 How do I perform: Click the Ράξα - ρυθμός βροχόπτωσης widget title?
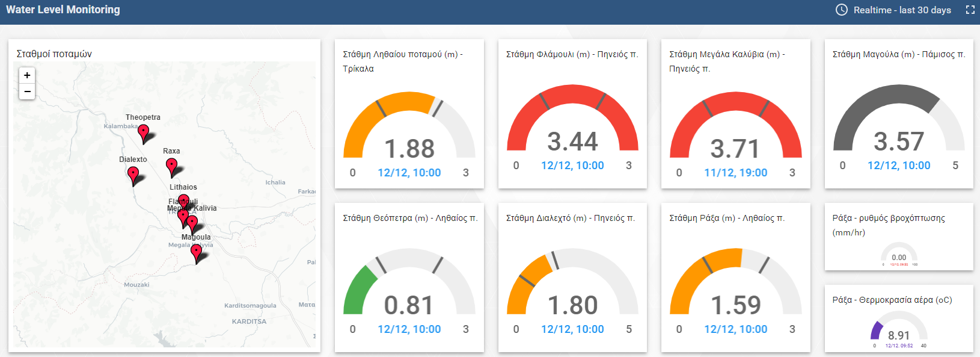pyautogui.click(x=889, y=225)
